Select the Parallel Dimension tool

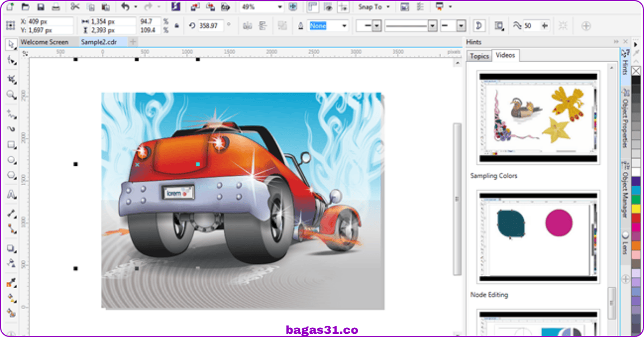tap(11, 213)
